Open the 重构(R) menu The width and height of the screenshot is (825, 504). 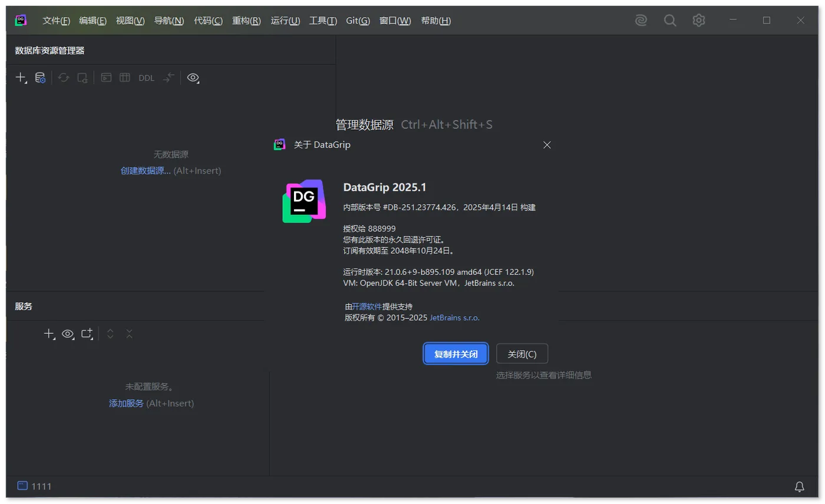[246, 21]
